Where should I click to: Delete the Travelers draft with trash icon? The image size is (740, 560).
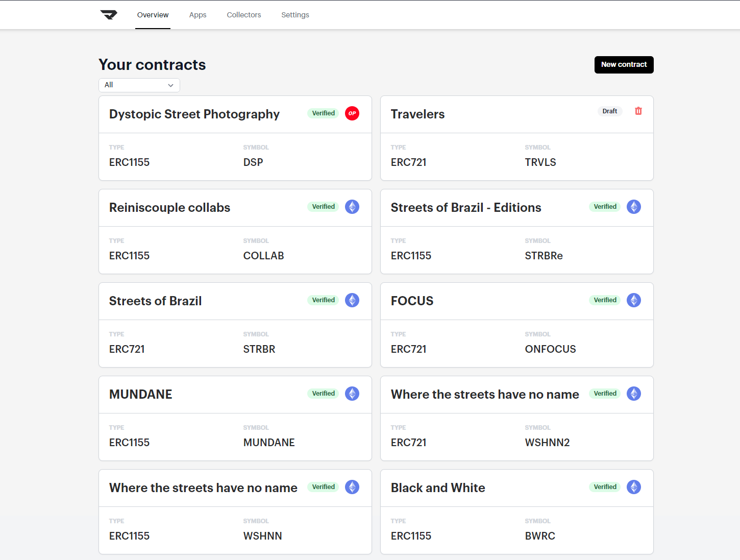pos(638,111)
